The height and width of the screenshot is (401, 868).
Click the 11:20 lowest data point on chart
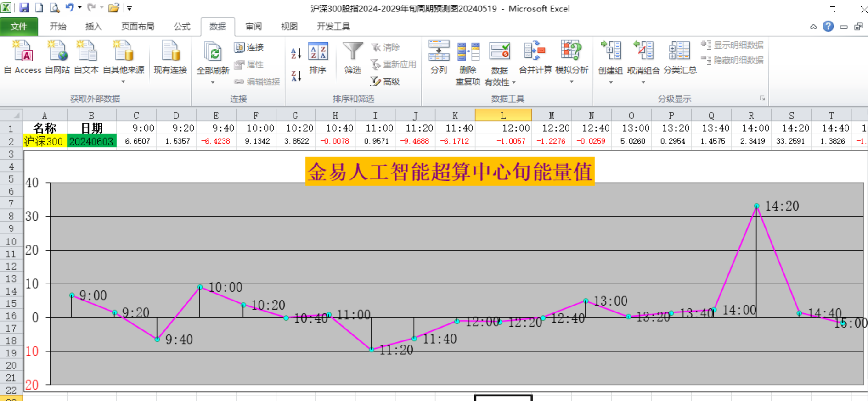pyautogui.click(x=372, y=350)
